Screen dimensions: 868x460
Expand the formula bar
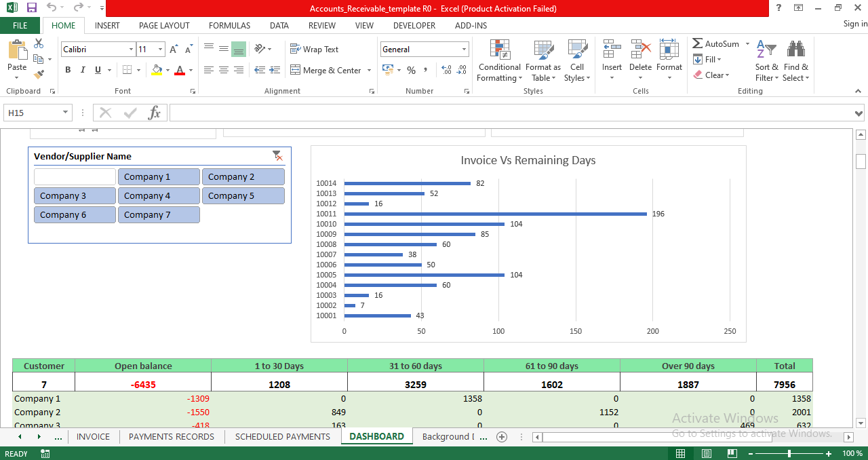pyautogui.click(x=860, y=113)
